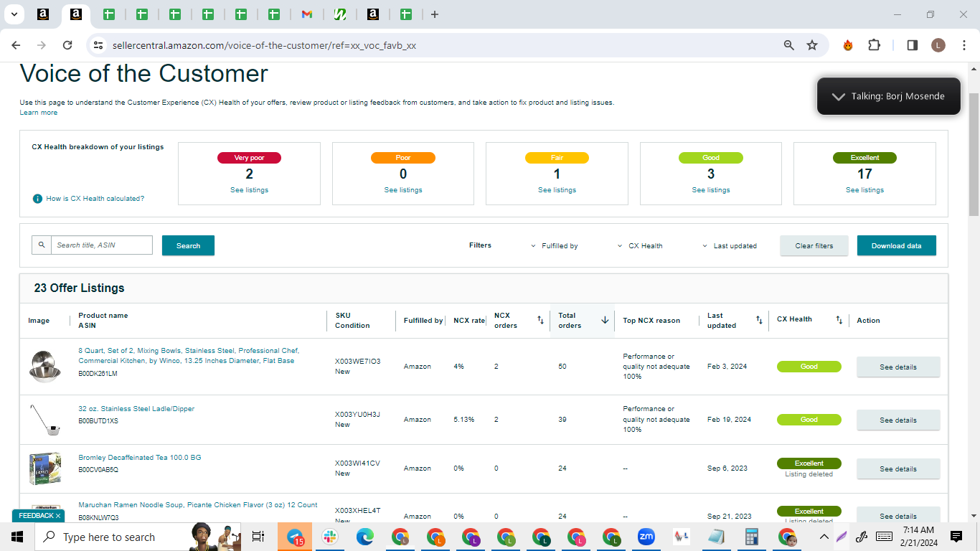Click the Feb 19, 2024 date

click(730, 420)
